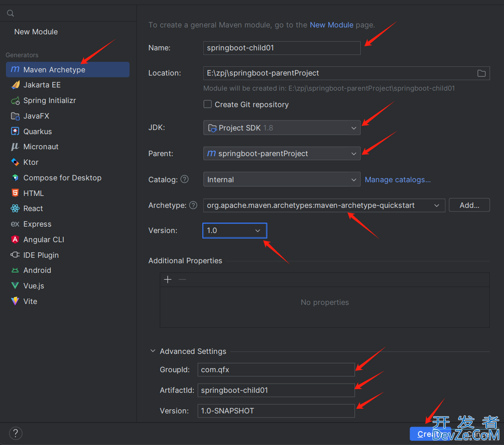This screenshot has width=504, height=445.
Task: Click the search magnifier icon
Action: point(11,13)
